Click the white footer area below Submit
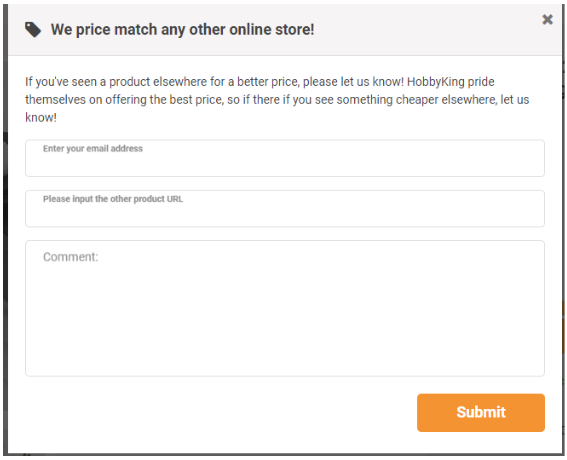Screen dimensions: 567x460 click(x=285, y=443)
